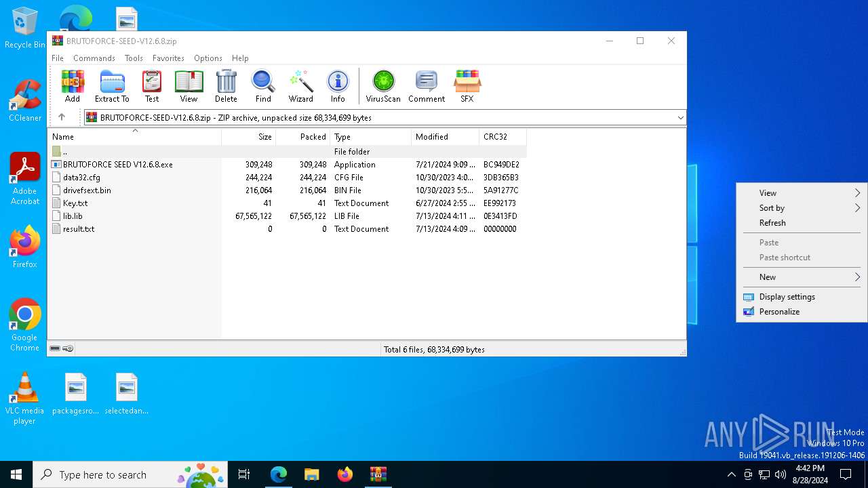
Task: Open the notification center icon
Action: click(x=846, y=474)
